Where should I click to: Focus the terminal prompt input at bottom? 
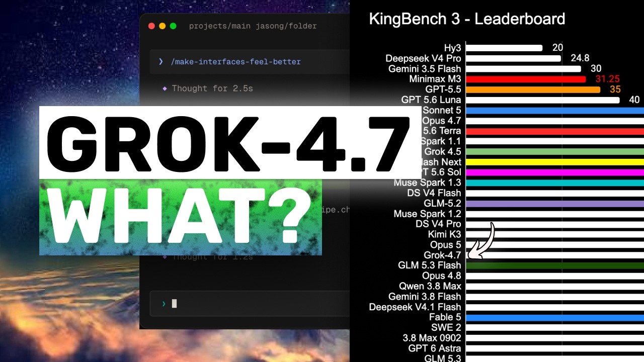coord(250,303)
